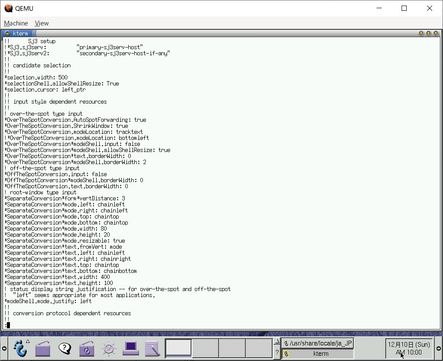
Task: Minimize the kterm window with first titlebar dot
Action: tap(421, 33)
